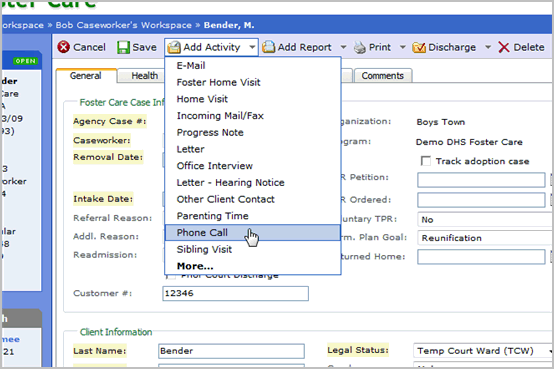The height and width of the screenshot is (369, 554).
Task: Click the Add Activity envelope icon
Action: (174, 47)
